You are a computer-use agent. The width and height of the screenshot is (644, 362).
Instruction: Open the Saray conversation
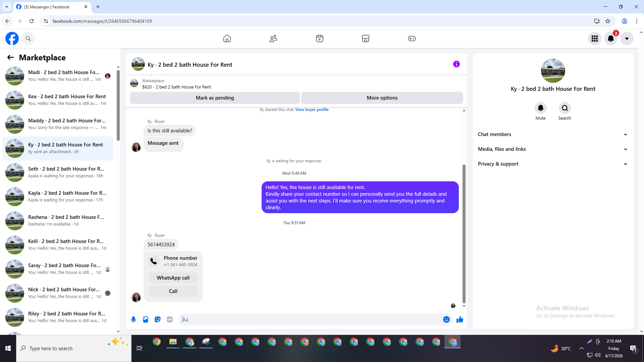tap(58, 269)
